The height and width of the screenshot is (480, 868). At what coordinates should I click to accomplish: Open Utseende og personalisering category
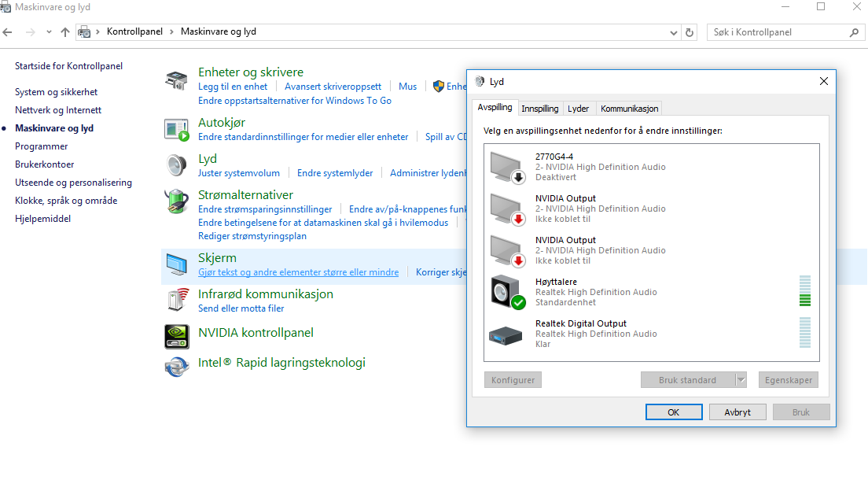(73, 183)
